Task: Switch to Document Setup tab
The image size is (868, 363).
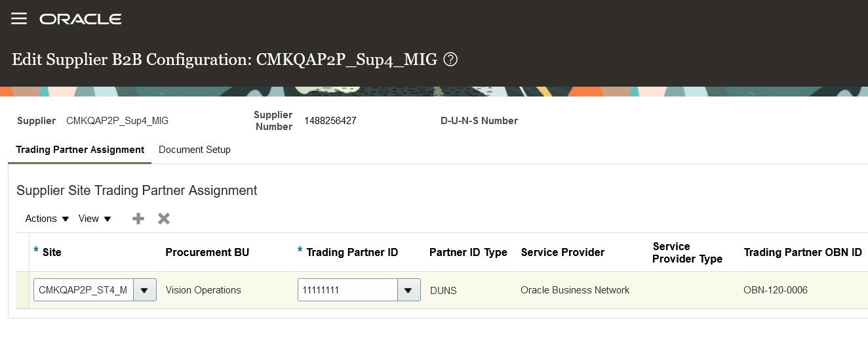Action: 195,150
